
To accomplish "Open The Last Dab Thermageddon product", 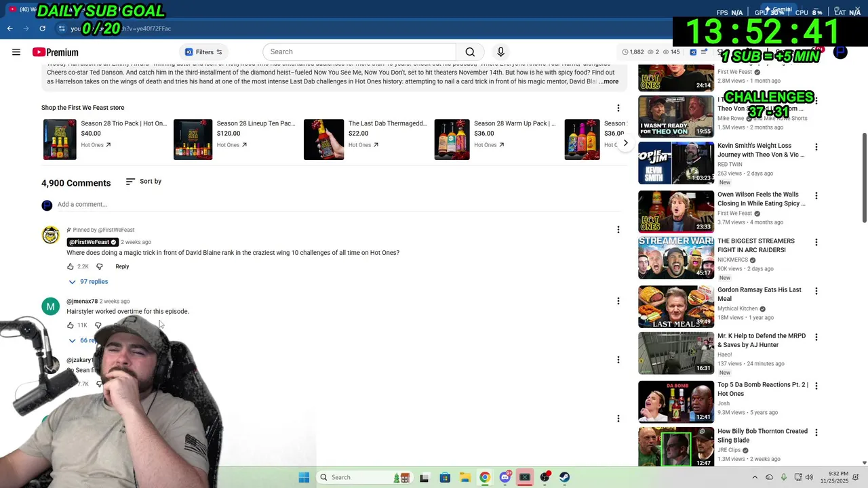I will [366, 140].
